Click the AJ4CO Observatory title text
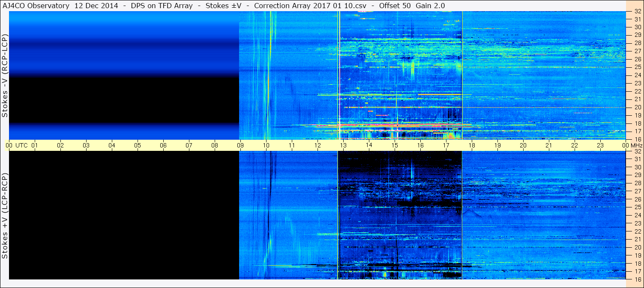 pos(36,6)
